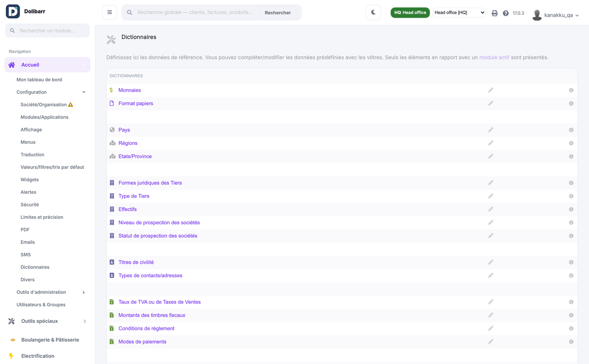Viewport: 589px width, 364px height.
Task: Open the Effectifs dictionary link
Action: [128, 209]
